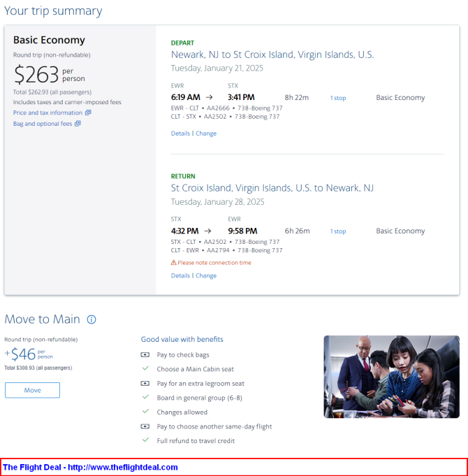The width and height of the screenshot is (468, 476).
Task: Click the checkmark beside Board in general group
Action: point(145,397)
